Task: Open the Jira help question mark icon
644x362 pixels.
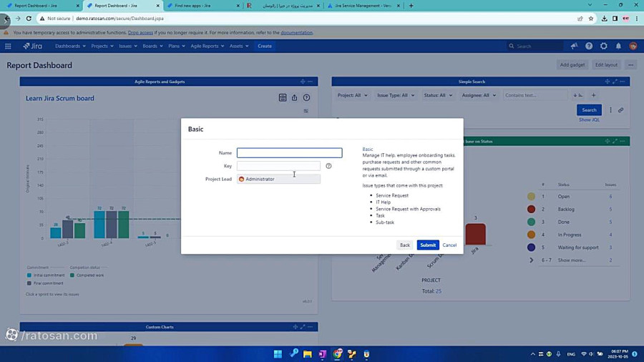Action: point(589,46)
